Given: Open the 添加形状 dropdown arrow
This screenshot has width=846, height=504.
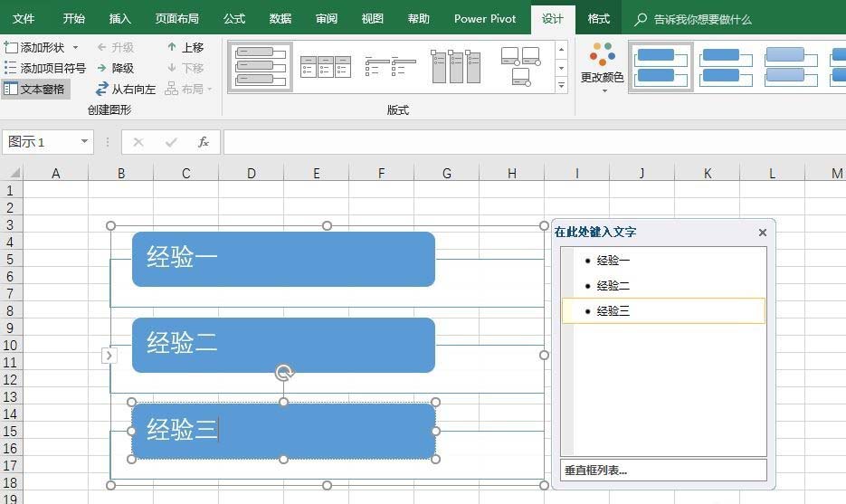Looking at the screenshot, I should coord(75,47).
